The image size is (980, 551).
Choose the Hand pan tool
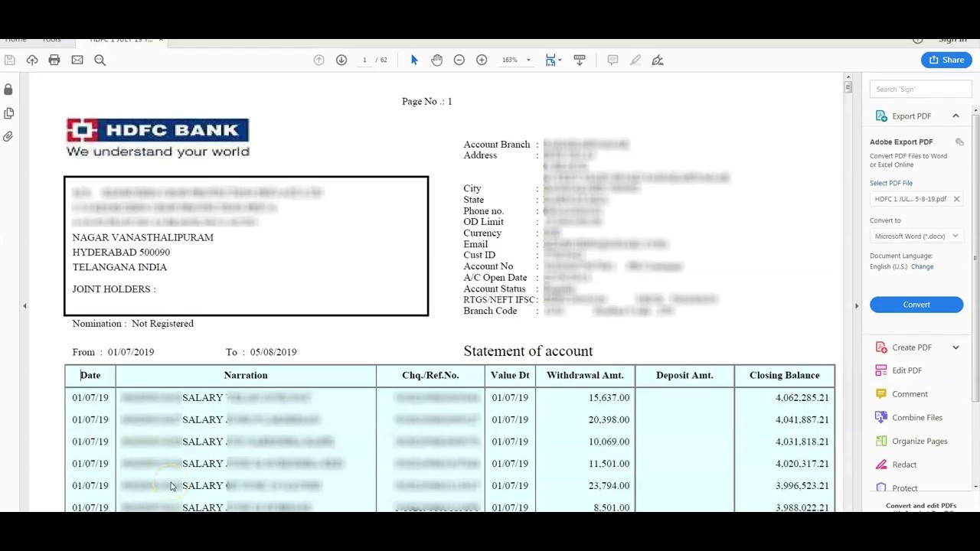point(436,60)
